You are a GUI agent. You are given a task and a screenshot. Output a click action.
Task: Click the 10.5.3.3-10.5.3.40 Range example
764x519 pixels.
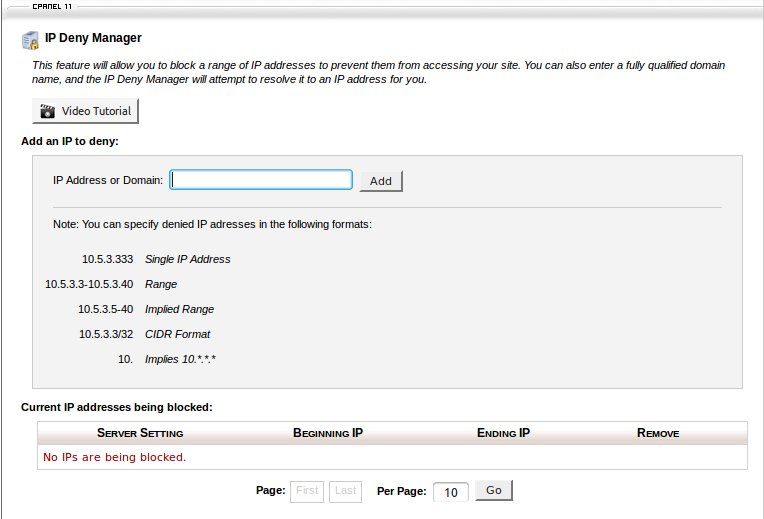[x=89, y=284]
